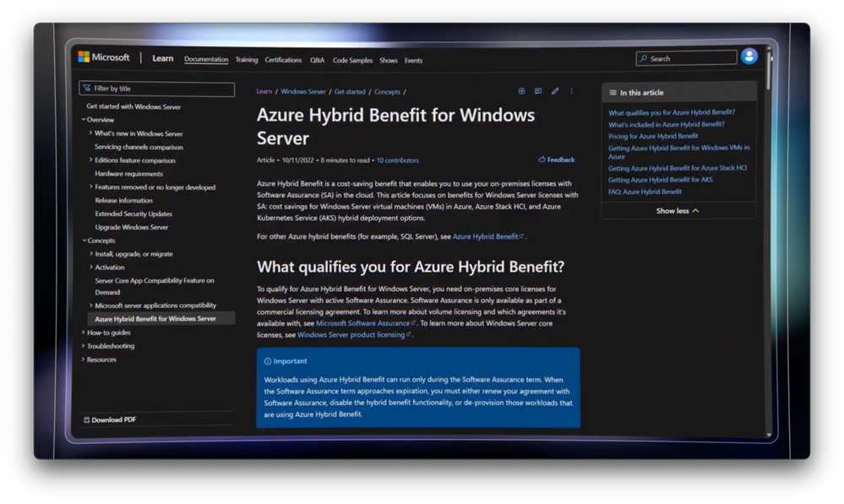Click the page vertical scrollbar thumb
The image size is (844, 504).
point(769,71)
